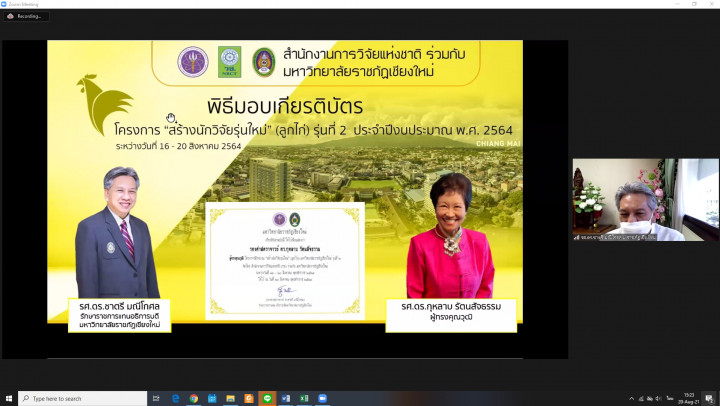Click the purple circular NRCT emblem logo
This screenshot has width=720, height=406.
point(193,62)
